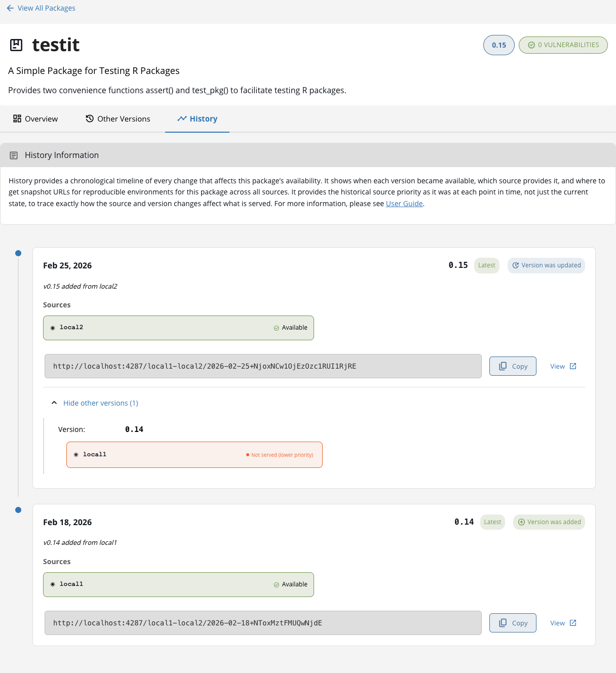Click the testit package title
This screenshot has width=616, height=673.
tap(56, 45)
